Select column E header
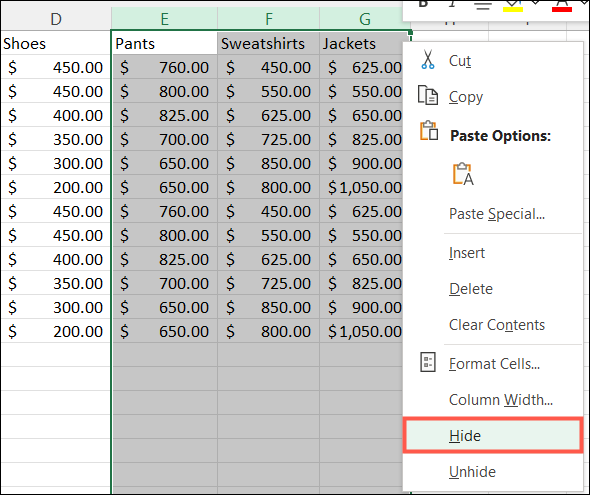Image resolution: width=590 pixels, height=495 pixels. coord(164,18)
